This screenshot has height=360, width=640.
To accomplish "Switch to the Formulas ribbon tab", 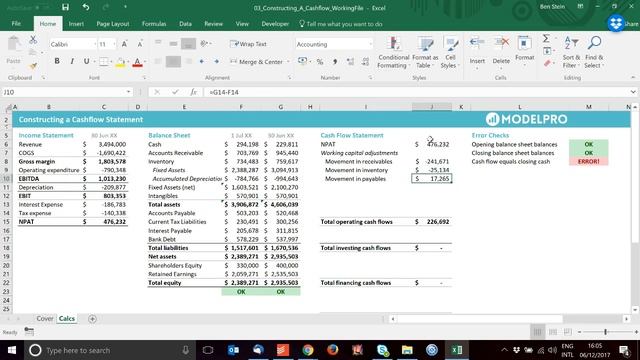I will tap(154, 24).
